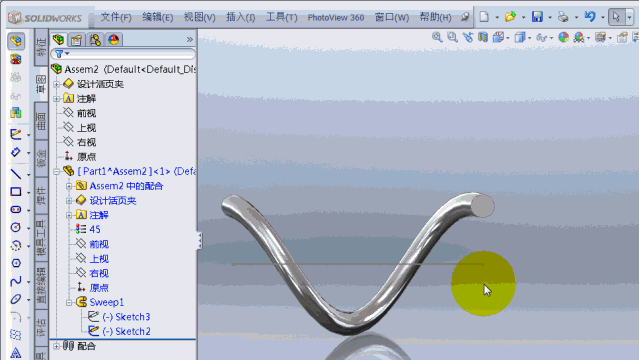Image resolution: width=639 pixels, height=360 pixels.
Task: Expand the New document dropdown arrow
Action: [497, 18]
